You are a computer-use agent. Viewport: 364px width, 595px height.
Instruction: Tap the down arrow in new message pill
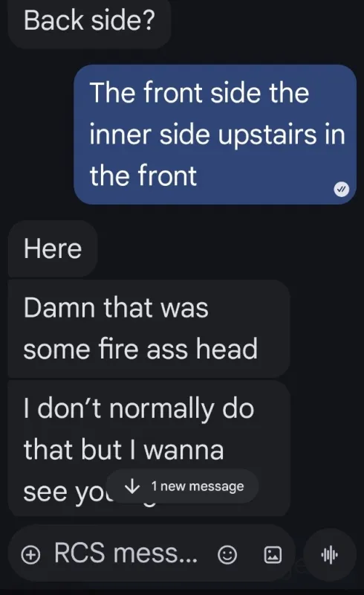click(x=132, y=486)
